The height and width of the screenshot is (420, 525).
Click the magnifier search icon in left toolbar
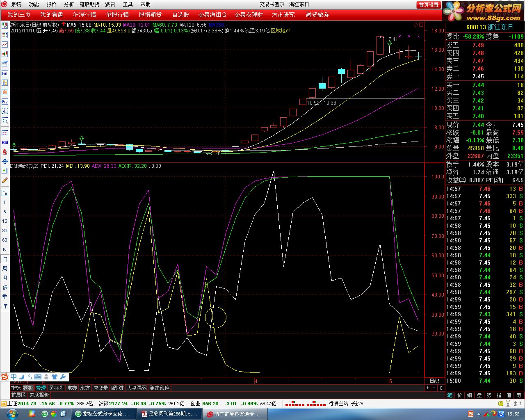pos(5,121)
